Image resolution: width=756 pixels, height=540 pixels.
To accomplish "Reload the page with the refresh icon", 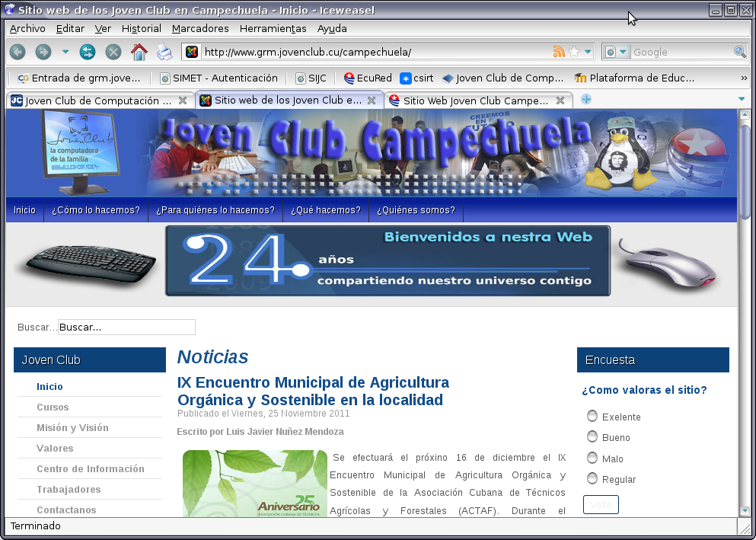I will 88,52.
